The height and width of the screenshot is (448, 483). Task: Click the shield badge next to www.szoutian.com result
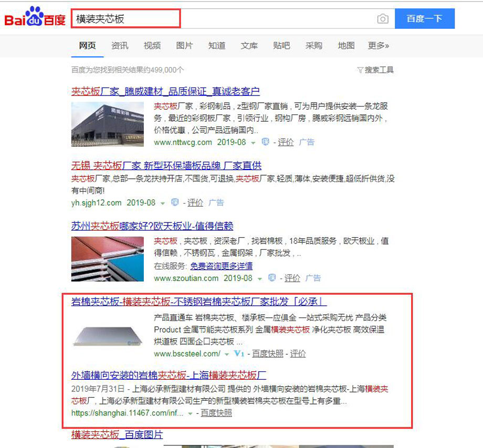coord(272,278)
